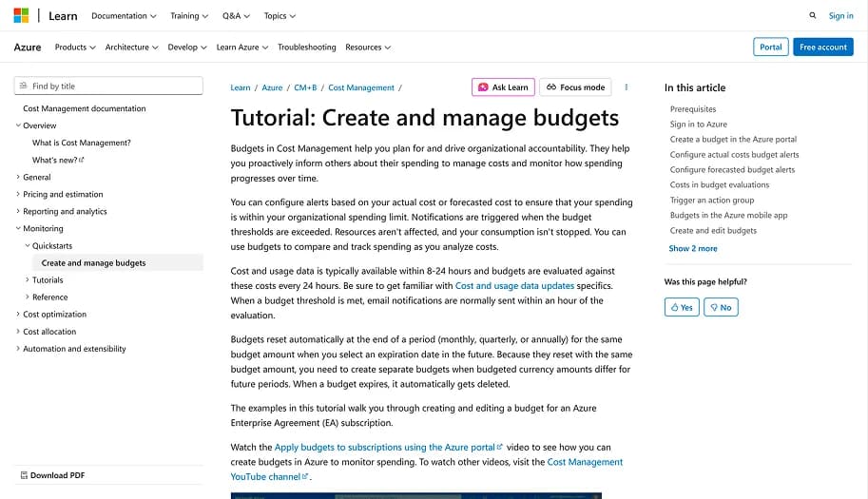
Task: Open the Topics dropdown menu
Action: tap(280, 16)
